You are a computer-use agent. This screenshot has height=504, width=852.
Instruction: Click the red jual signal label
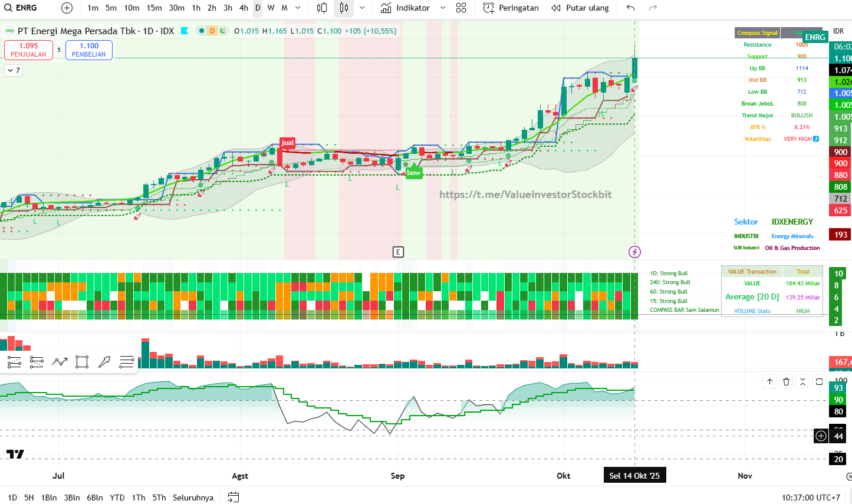coord(288,143)
